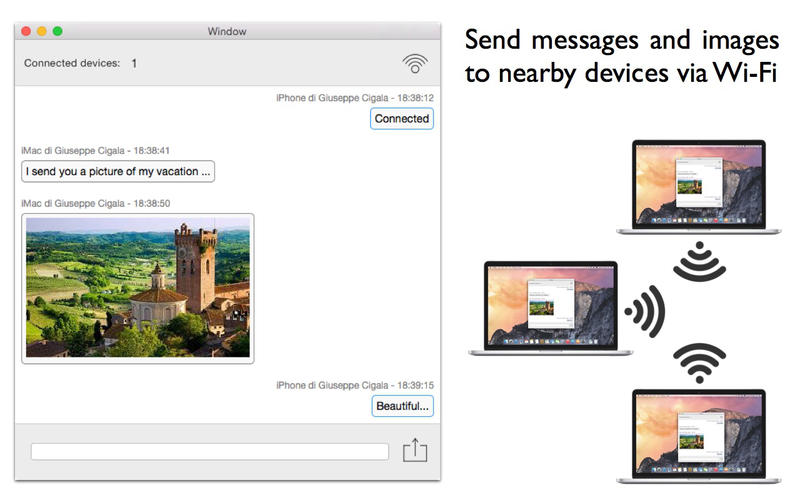The height and width of the screenshot is (500, 800).
Task: Click the Wi-Fi broadcast icon in header
Action: tap(415, 64)
